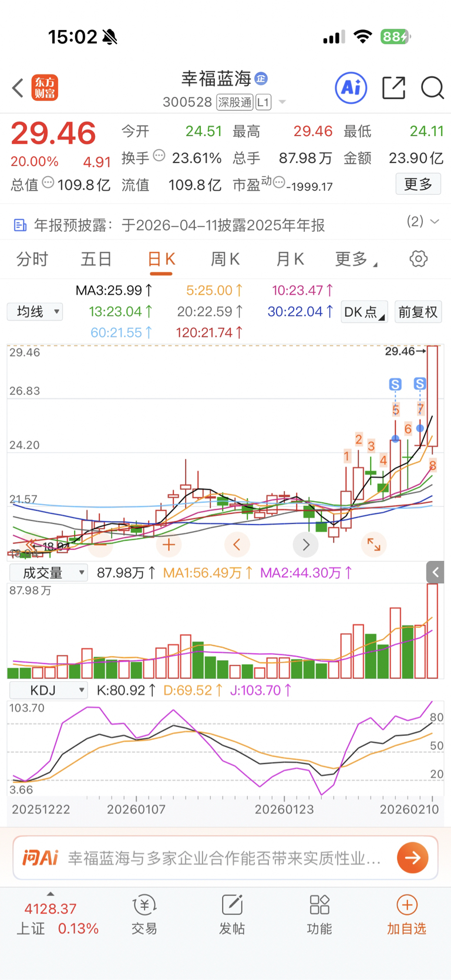Switch to 月K chart tab

coord(290,259)
